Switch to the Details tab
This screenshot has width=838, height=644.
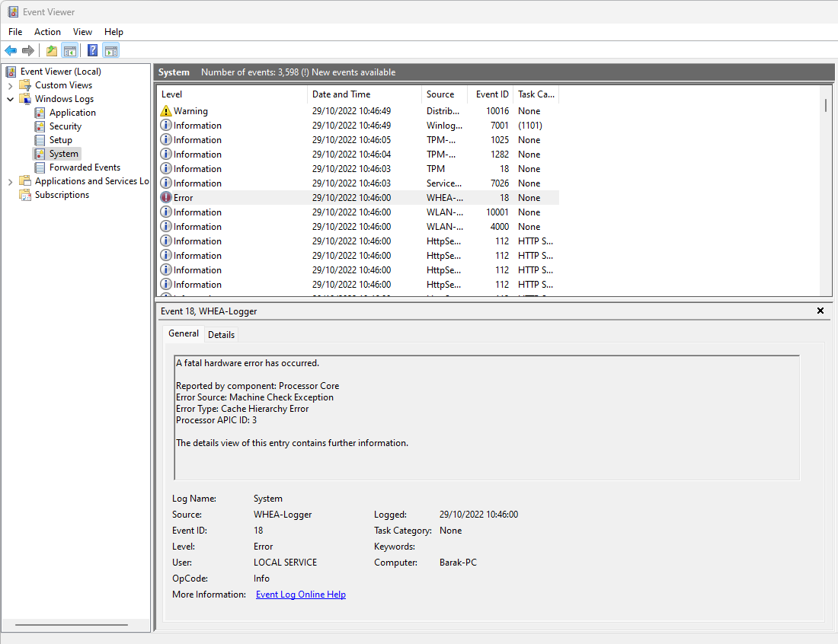pos(221,335)
